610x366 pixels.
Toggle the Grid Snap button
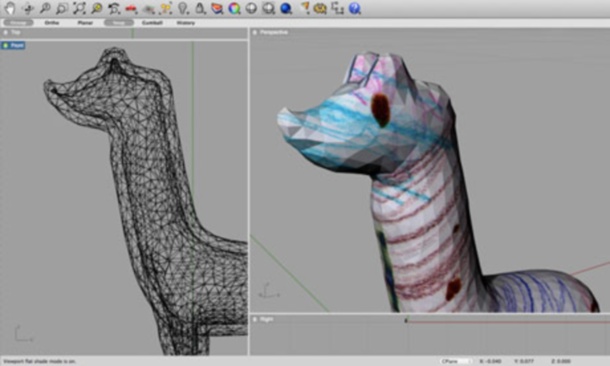[18, 23]
